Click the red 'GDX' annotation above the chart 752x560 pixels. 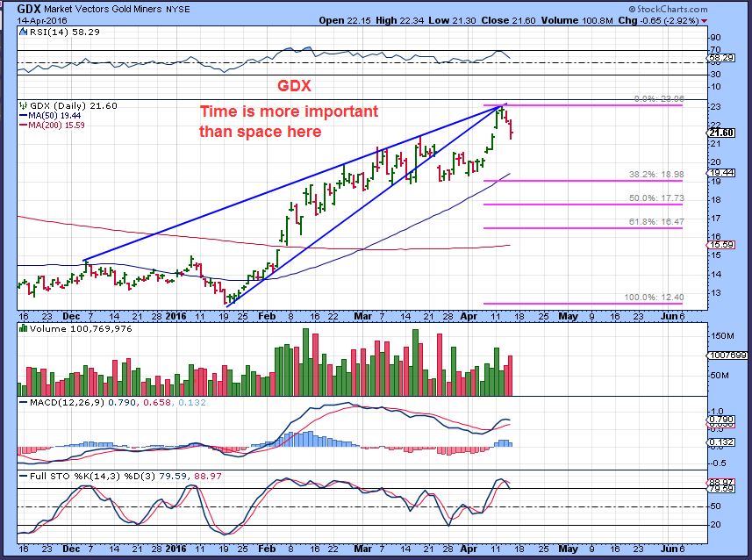[x=294, y=85]
